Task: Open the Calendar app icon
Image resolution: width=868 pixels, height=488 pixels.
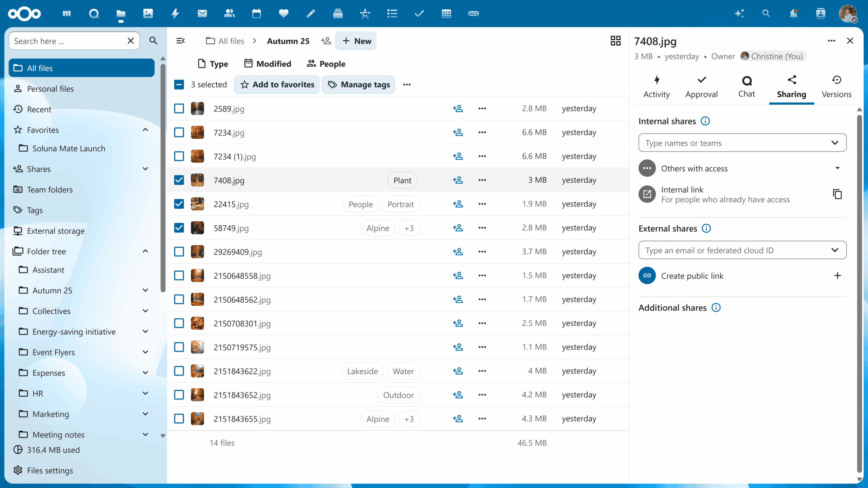Action: click(256, 14)
